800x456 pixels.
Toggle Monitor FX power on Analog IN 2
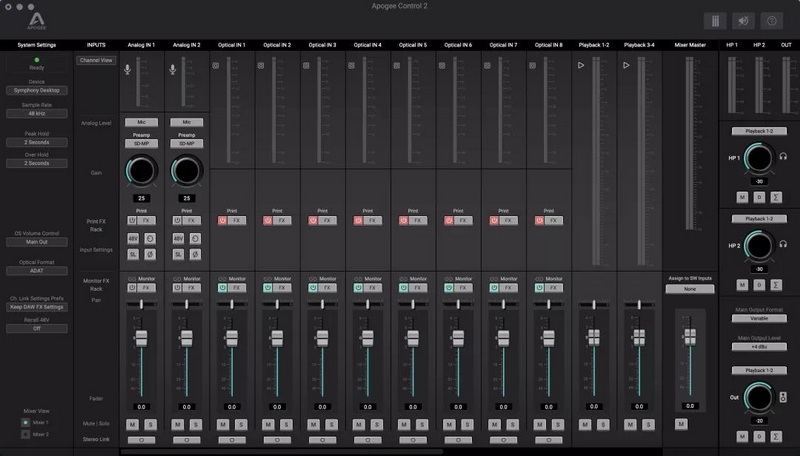tap(177, 288)
